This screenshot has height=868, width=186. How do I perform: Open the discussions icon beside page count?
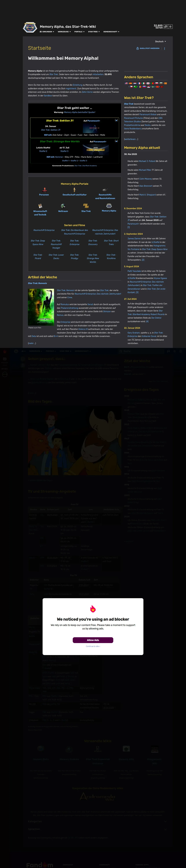click(x=166, y=27)
